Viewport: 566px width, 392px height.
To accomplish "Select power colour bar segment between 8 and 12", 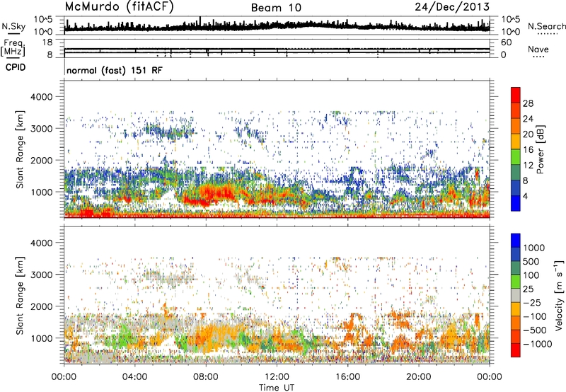I will (516, 172).
